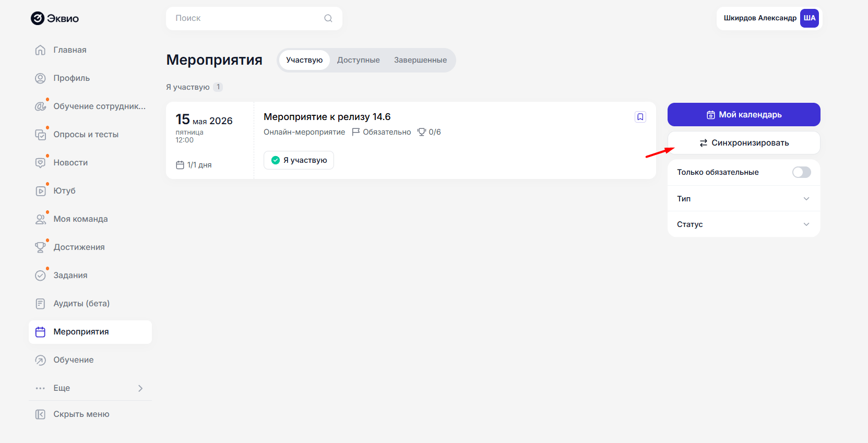Click the search magnifier icon
The height and width of the screenshot is (443, 868).
pyautogui.click(x=328, y=18)
